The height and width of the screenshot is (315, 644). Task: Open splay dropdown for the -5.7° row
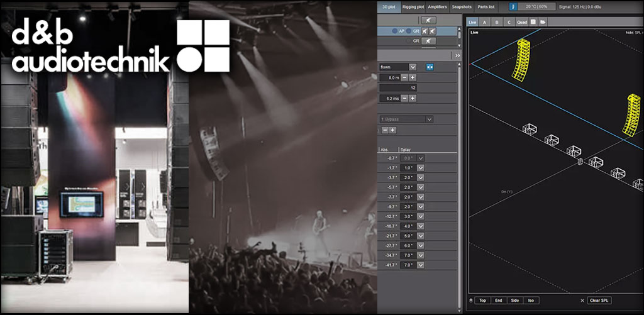(421, 187)
